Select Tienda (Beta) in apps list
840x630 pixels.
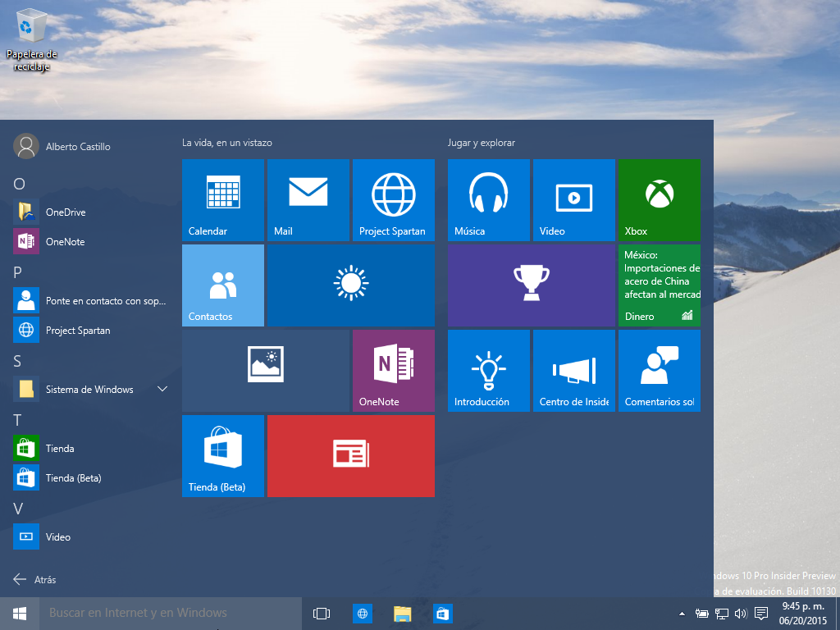73,478
